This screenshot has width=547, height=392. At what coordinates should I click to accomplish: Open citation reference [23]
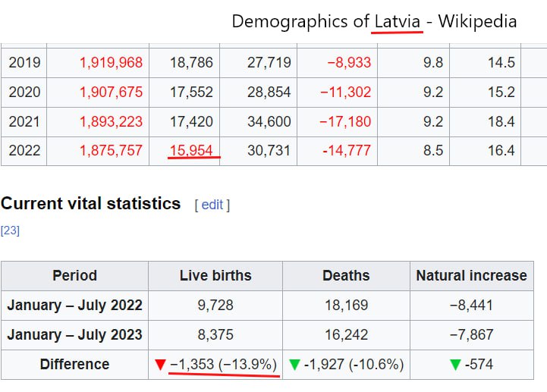(x=10, y=230)
